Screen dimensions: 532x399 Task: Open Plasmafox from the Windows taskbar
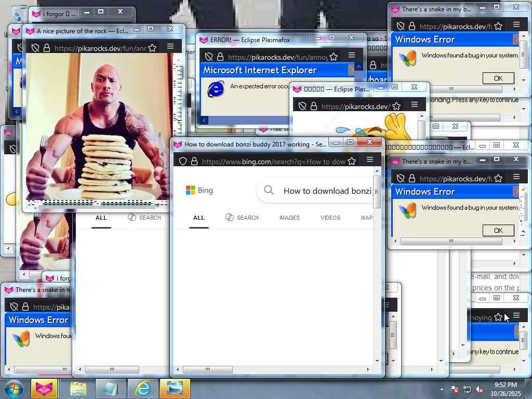(44, 389)
